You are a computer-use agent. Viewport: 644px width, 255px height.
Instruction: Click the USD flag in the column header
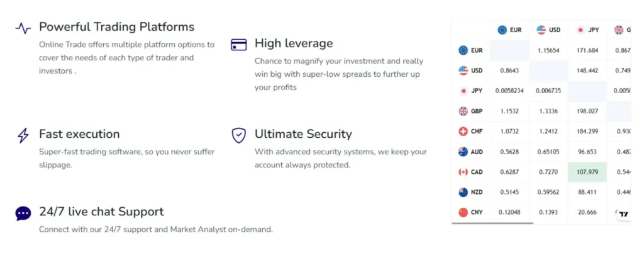coord(541,30)
